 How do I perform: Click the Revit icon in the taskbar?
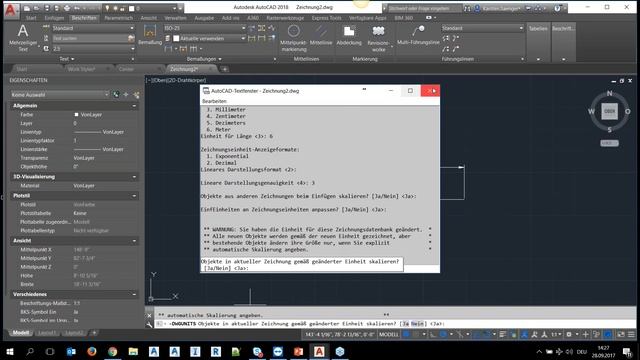(x=216, y=351)
